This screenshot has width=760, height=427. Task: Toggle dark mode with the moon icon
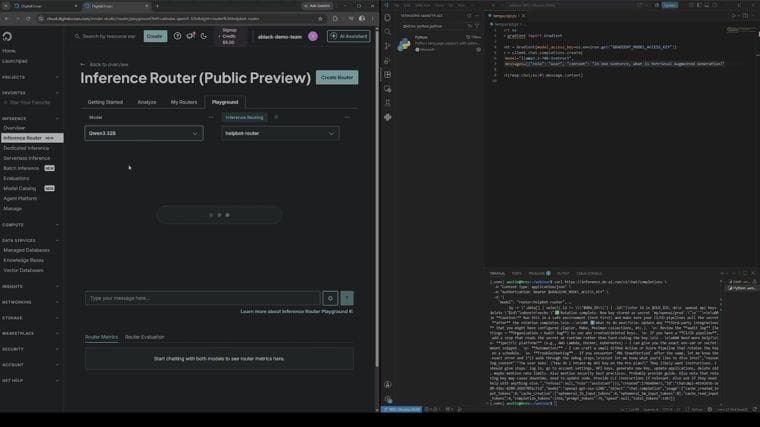point(204,36)
